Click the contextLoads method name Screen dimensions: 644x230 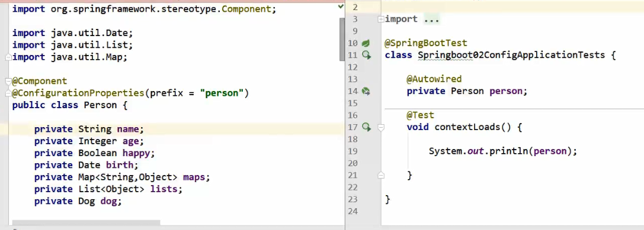pos(467,127)
